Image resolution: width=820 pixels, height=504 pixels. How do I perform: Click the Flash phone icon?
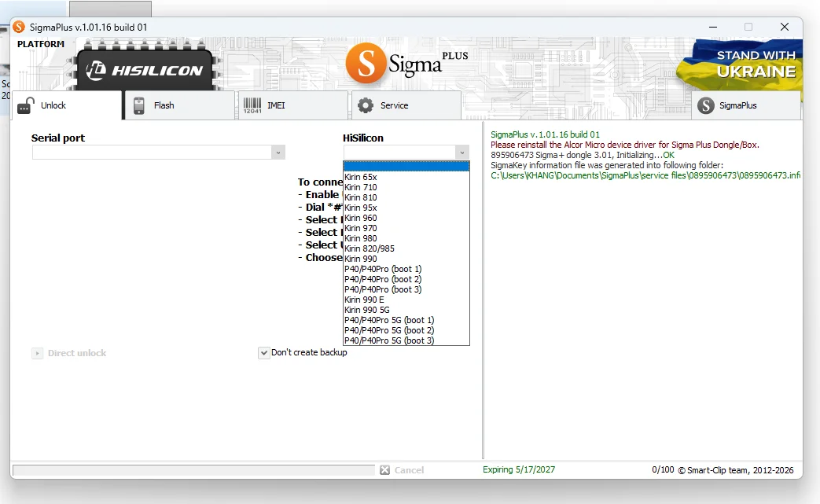click(x=138, y=105)
